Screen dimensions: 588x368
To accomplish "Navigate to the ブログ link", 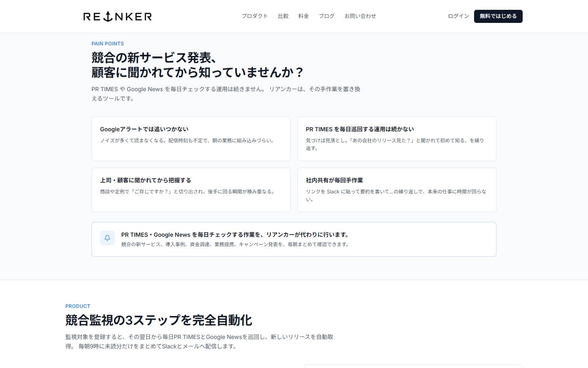I will 327,16.
